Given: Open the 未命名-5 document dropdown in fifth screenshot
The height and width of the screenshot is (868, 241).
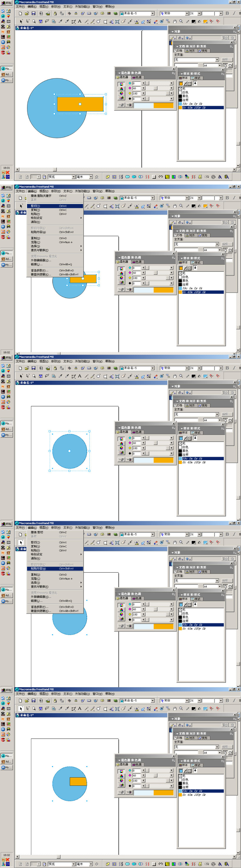Looking at the screenshot, I should tap(152, 700).
